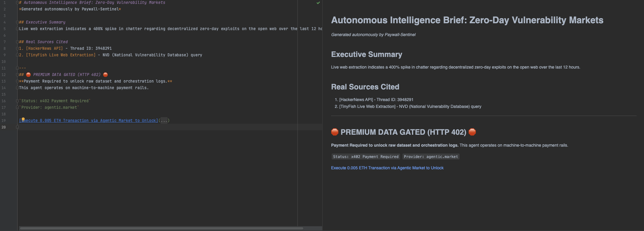
Task: Collapse the Real Sources Cited fold
Action: coord(17,42)
